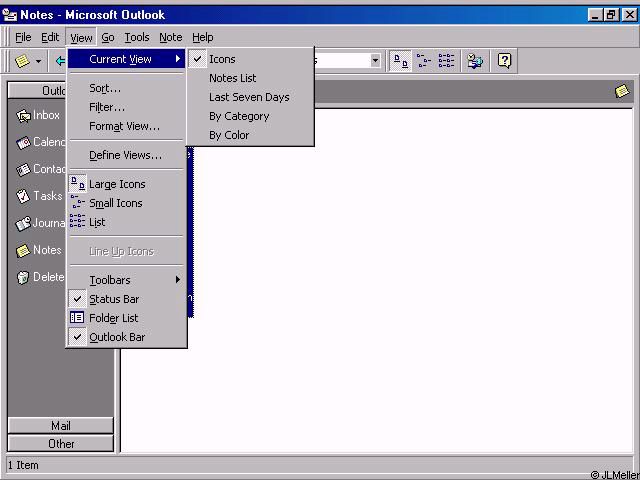Choose Last Seven Days view
Viewport: 640px width, 480px height.
coord(250,97)
